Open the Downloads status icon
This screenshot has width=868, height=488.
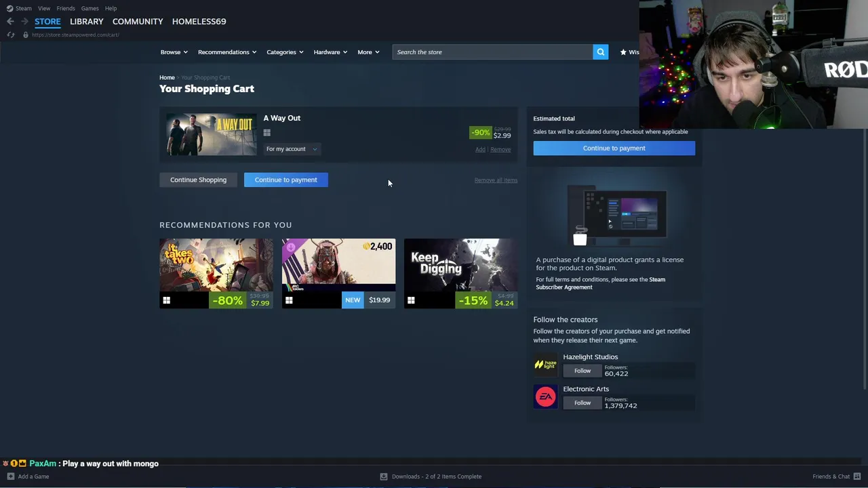pos(384,476)
